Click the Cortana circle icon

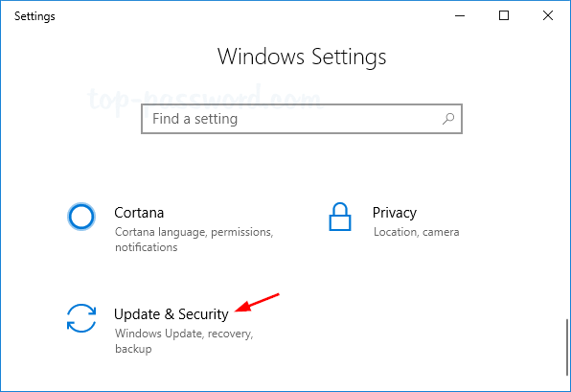tap(81, 217)
